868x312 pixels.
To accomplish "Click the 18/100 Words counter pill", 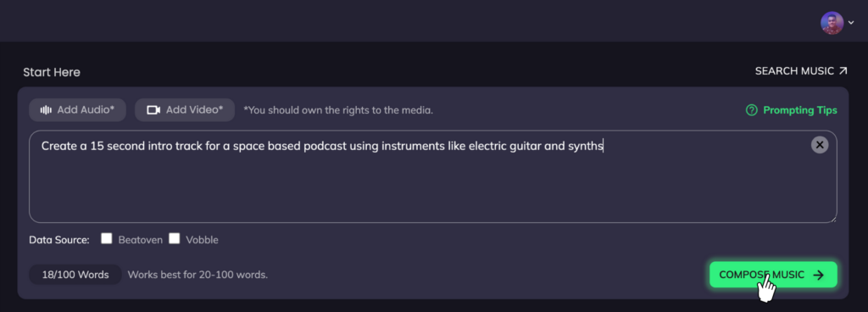I will click(75, 275).
